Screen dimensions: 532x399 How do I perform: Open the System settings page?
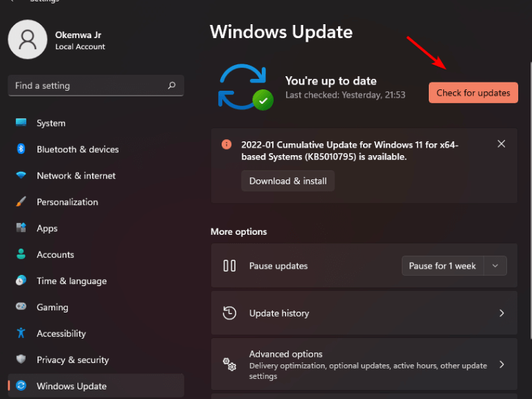(x=96, y=123)
